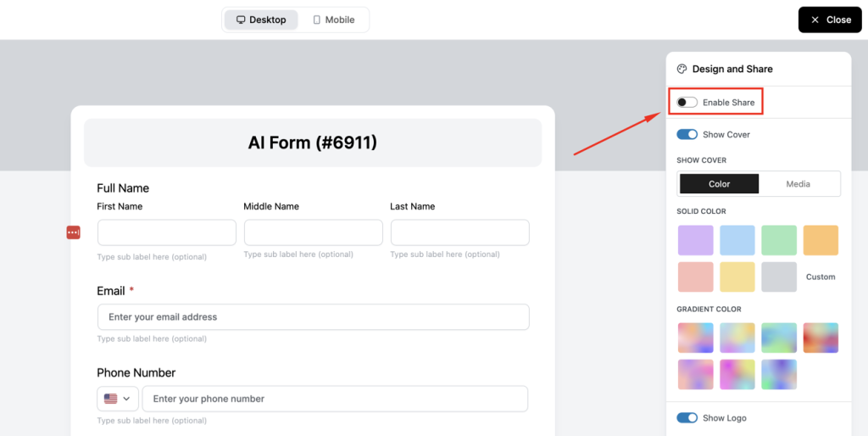This screenshot has height=436, width=868.
Task: Click the AI Form (#6911) title
Action: click(313, 143)
